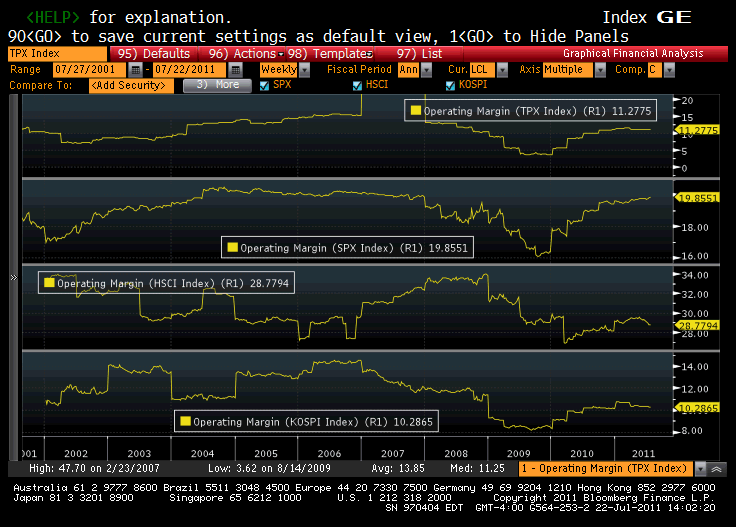The width and height of the screenshot is (736, 527).
Task: Open the end date calendar picker
Action: pos(236,70)
